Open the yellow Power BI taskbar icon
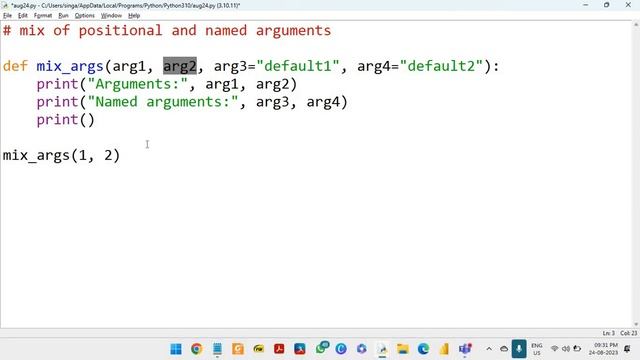 (x=444, y=349)
